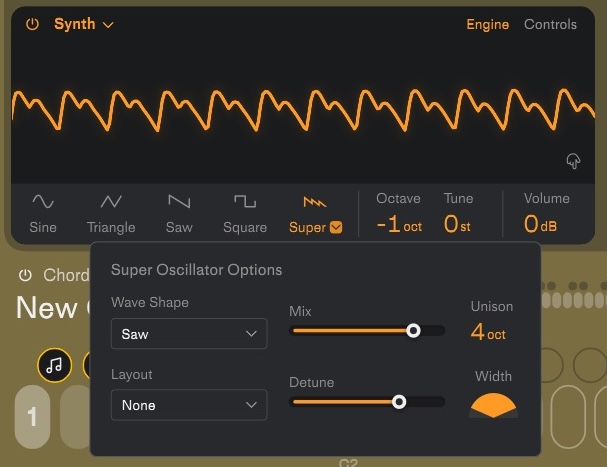The width and height of the screenshot is (607, 467).
Task: Click the icon at waveform display corner
Action: [x=573, y=161]
